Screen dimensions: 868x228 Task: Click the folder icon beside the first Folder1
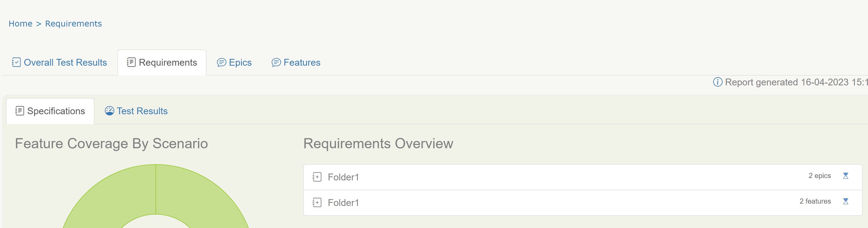click(x=317, y=177)
